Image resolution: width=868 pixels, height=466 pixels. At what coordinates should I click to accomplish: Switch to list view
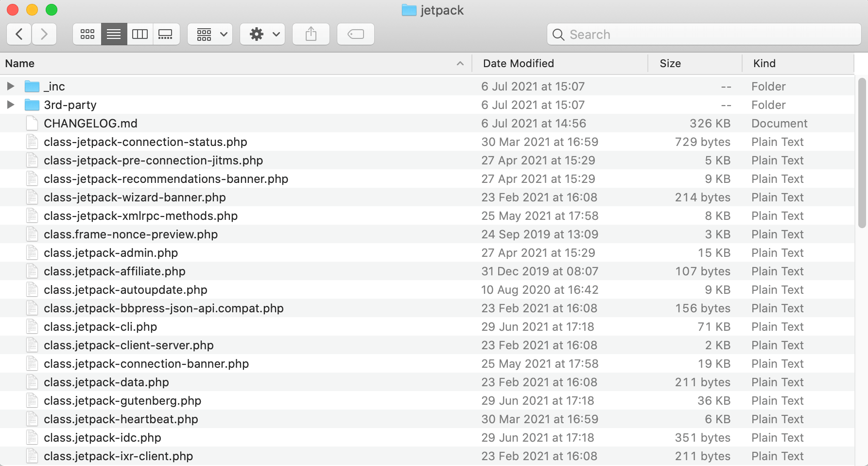(114, 34)
